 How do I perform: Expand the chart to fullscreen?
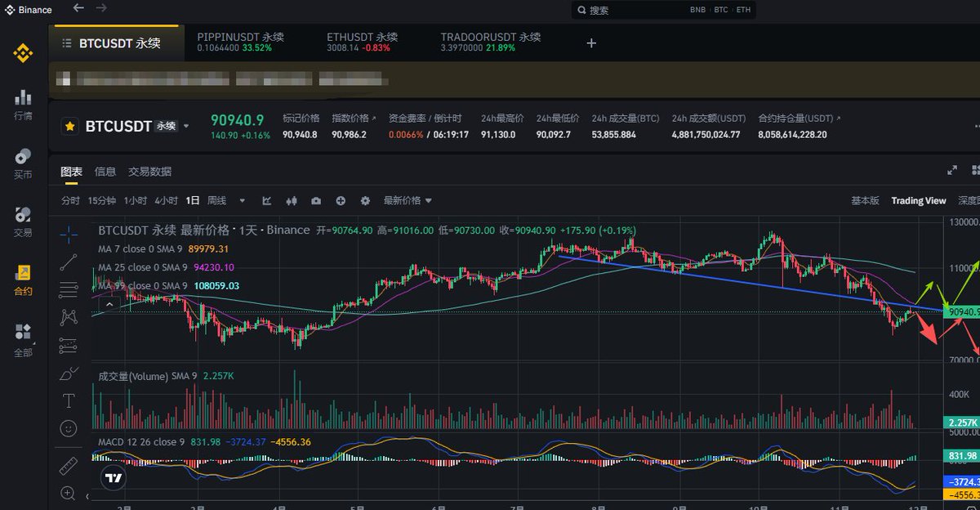952,171
